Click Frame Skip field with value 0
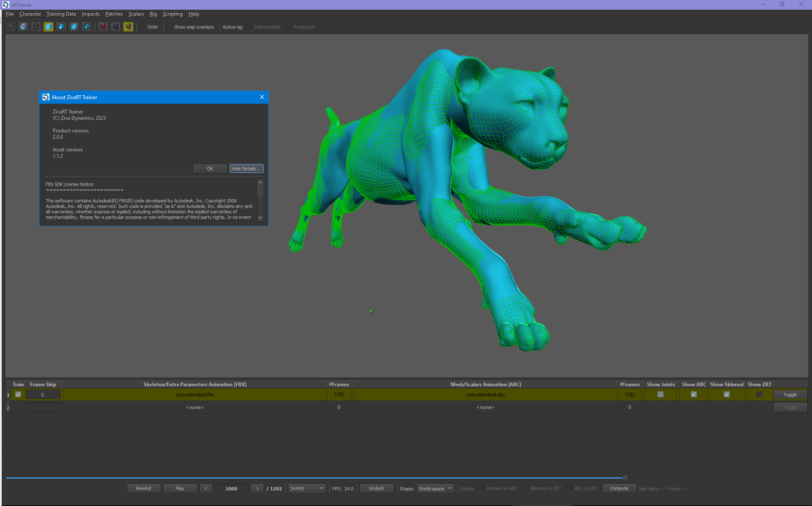Viewport: 812px width, 506px height. coord(43,395)
